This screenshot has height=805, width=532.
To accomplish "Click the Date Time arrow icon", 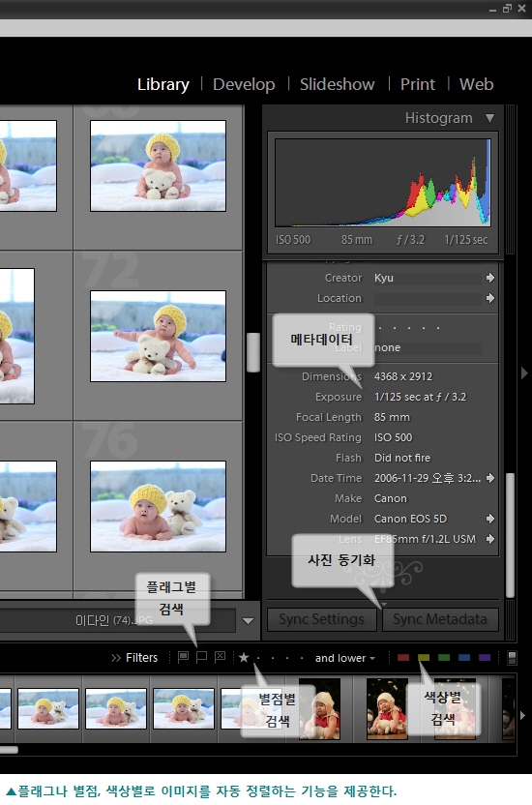I will tap(490, 478).
